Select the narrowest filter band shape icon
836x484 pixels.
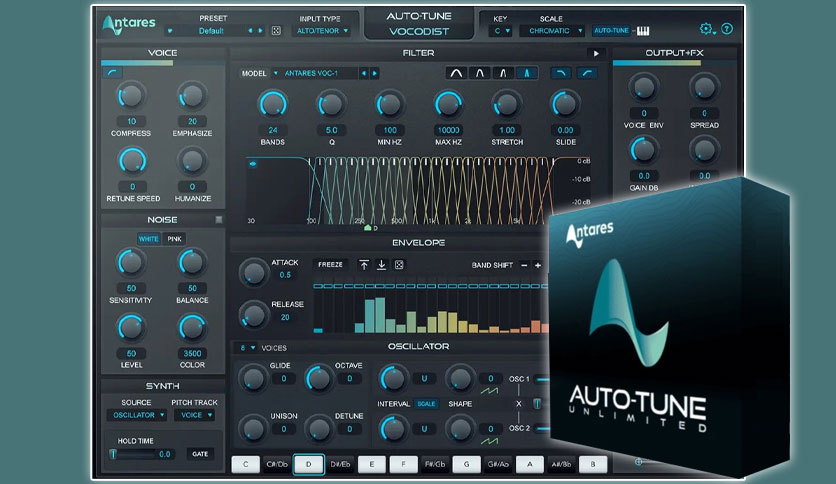coord(526,73)
